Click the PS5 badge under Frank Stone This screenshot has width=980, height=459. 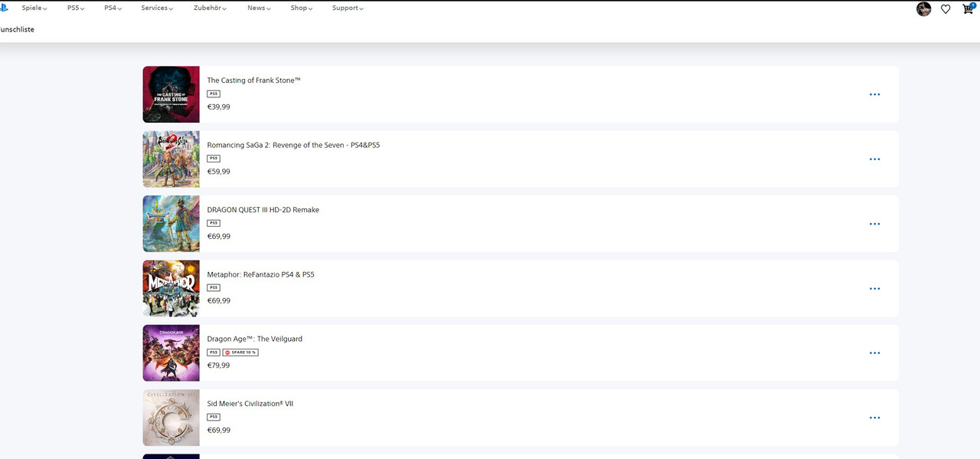pyautogui.click(x=214, y=93)
